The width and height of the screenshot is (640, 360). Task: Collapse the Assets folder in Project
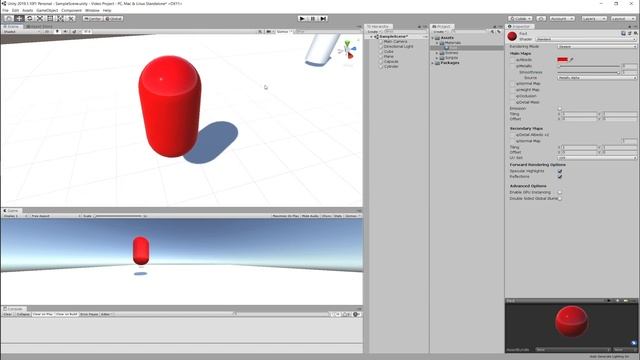[433, 38]
